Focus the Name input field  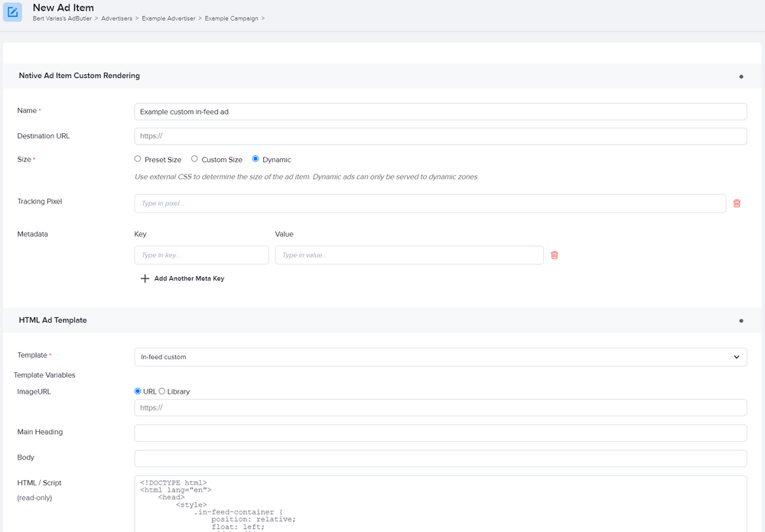[x=441, y=112]
